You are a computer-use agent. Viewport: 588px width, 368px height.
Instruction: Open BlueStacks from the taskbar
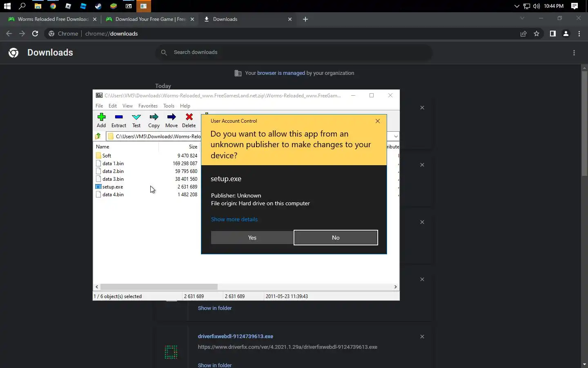pos(114,6)
